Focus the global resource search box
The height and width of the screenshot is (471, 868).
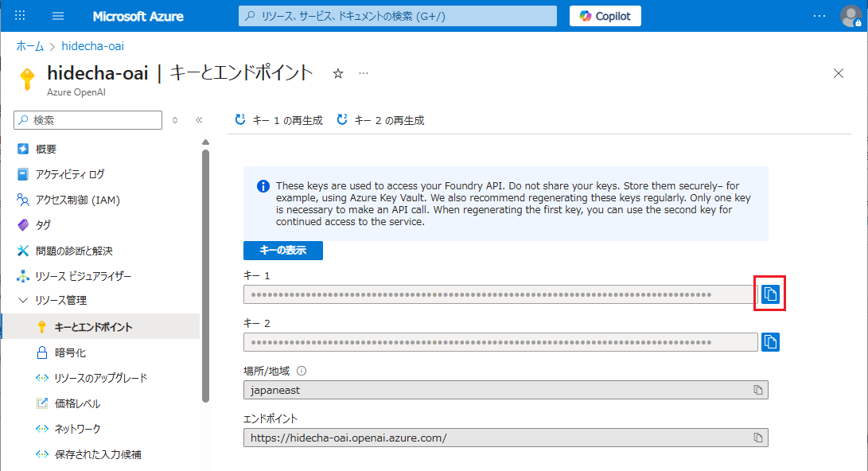[398, 16]
